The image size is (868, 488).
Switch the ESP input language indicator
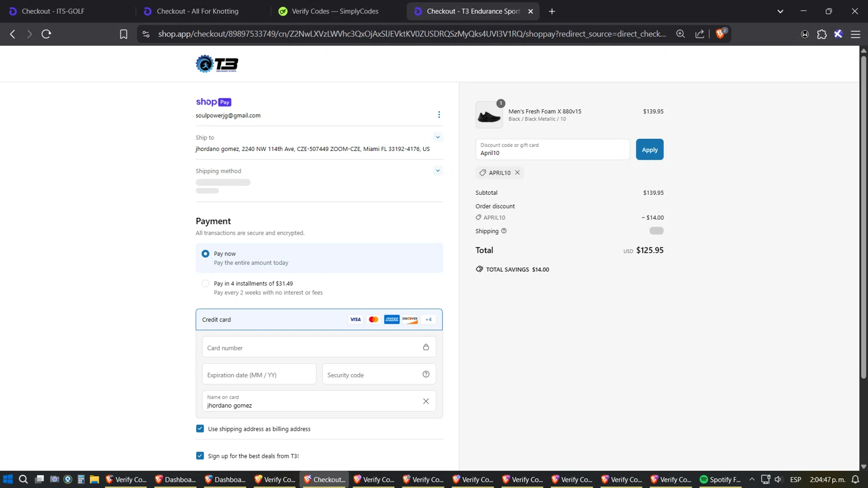point(796,479)
